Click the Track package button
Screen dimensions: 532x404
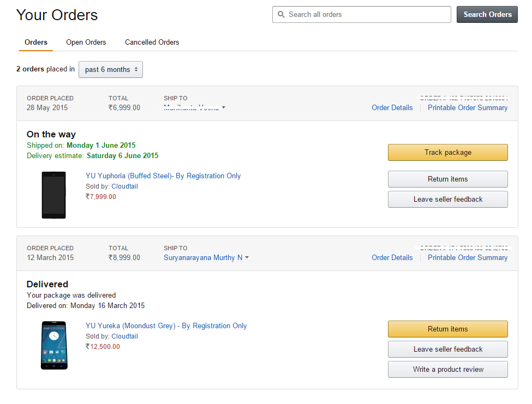coord(448,153)
